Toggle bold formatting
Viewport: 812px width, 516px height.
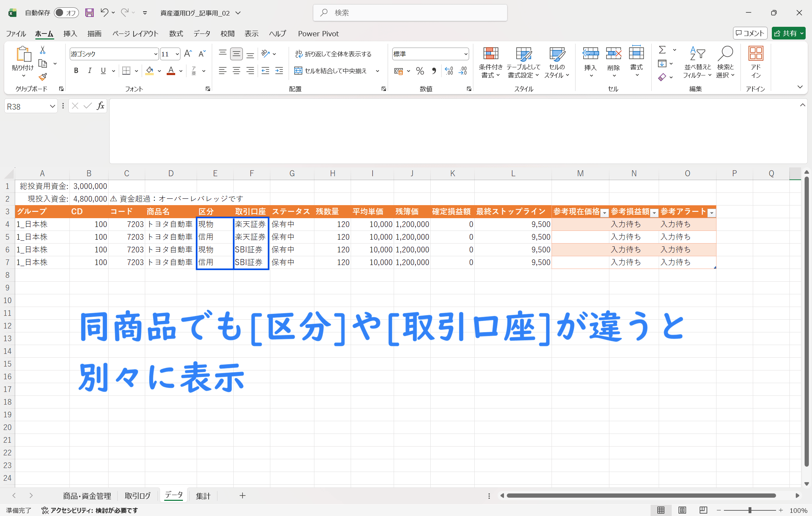(x=76, y=71)
